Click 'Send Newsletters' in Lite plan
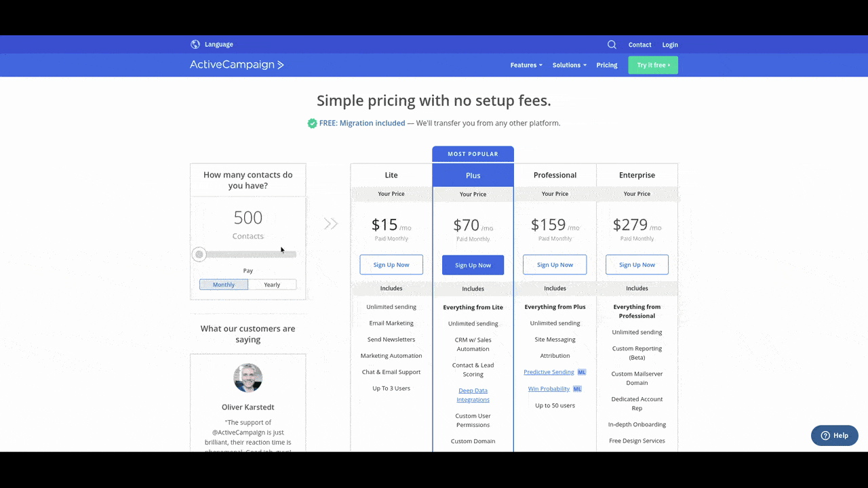 tap(391, 340)
